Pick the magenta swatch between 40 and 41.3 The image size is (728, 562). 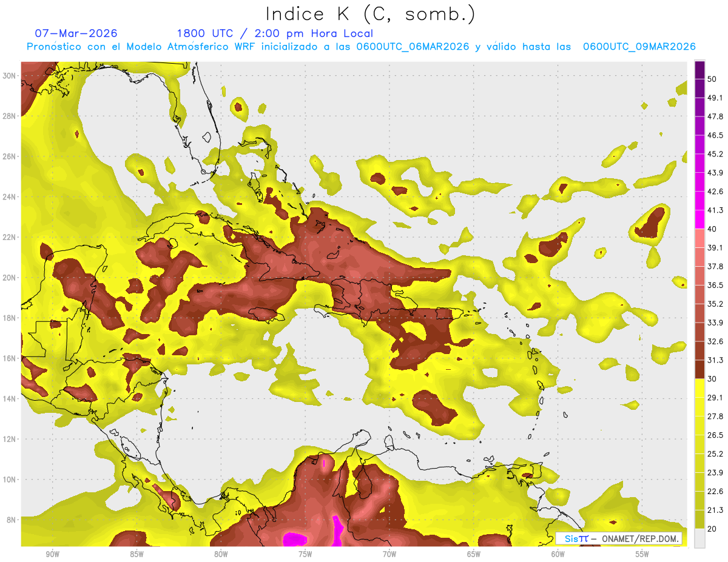699,219
